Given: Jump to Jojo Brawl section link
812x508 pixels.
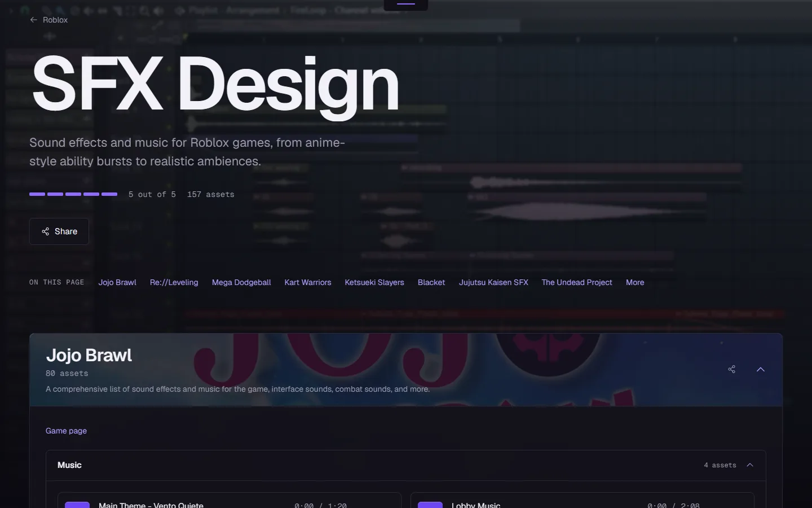Looking at the screenshot, I should coord(117,282).
